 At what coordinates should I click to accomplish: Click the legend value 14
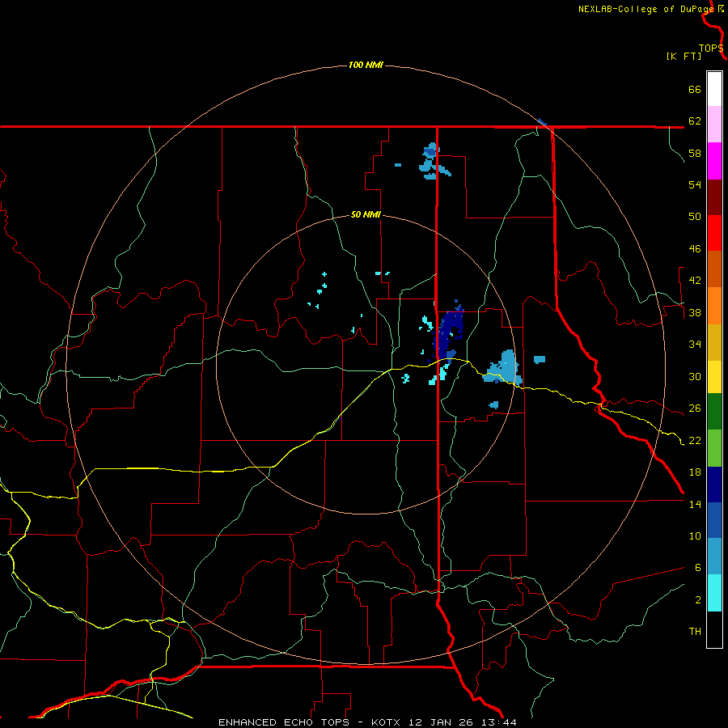695,504
